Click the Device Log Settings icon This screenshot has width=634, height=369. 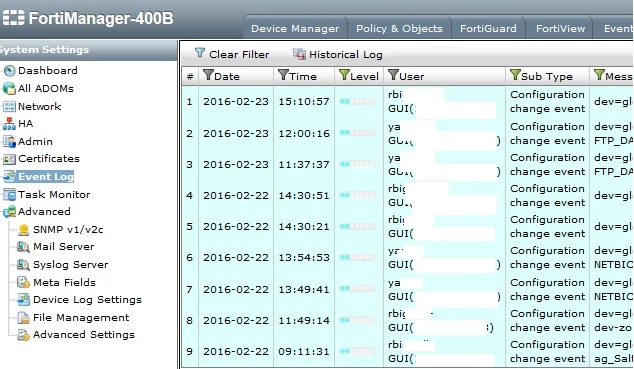tap(23, 300)
